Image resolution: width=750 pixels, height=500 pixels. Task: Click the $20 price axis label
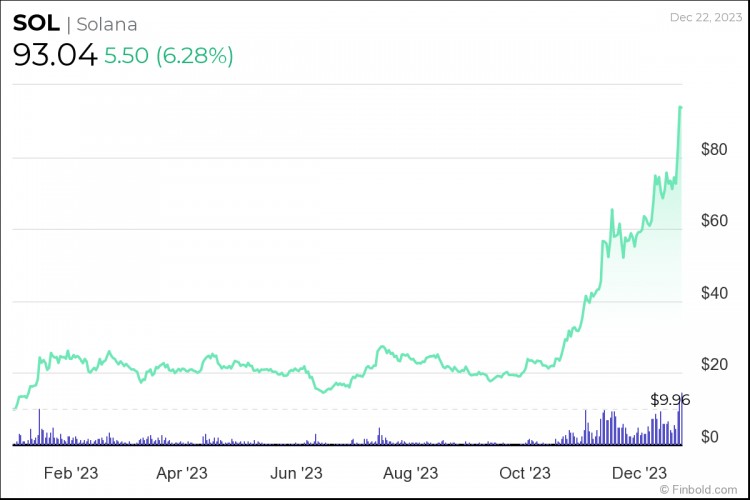coord(714,364)
